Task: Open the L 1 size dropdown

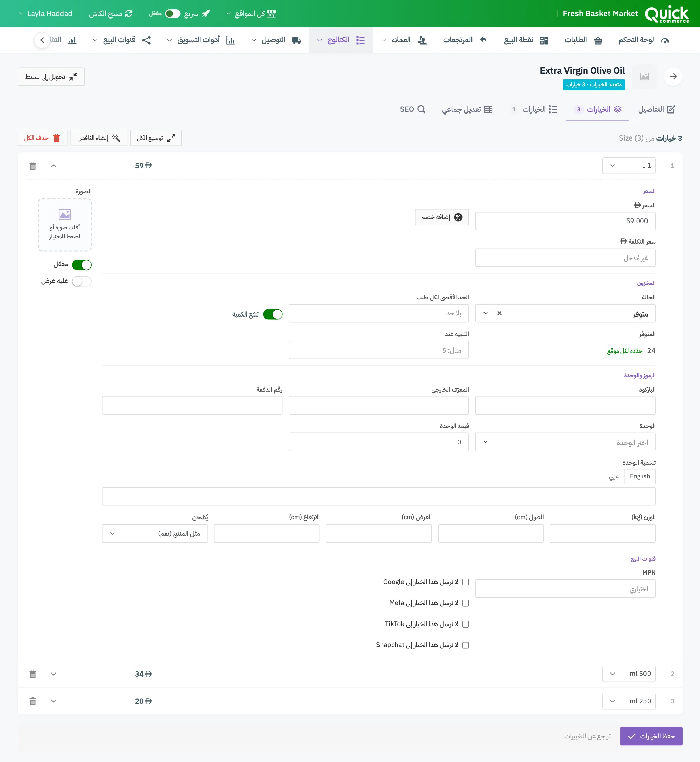Action: [629, 166]
